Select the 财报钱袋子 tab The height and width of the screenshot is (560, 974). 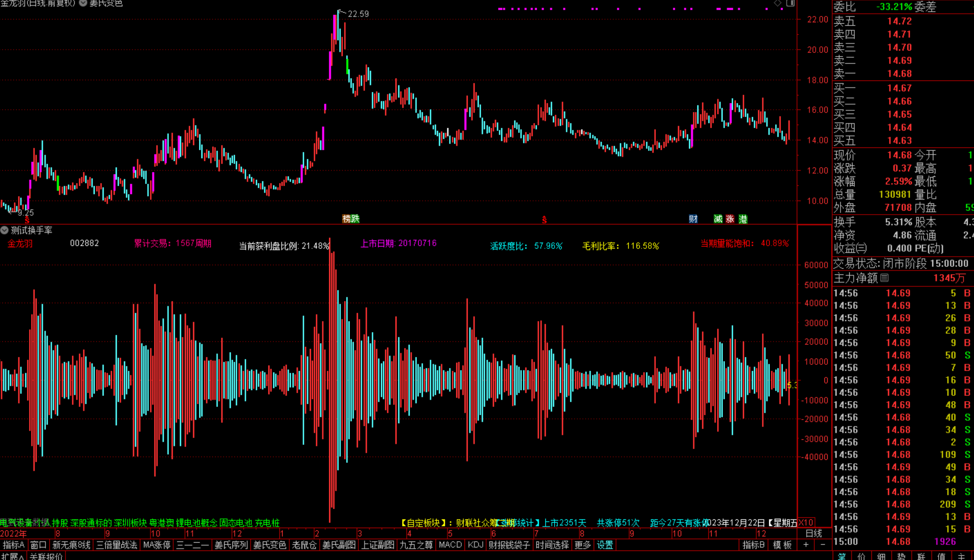pyautogui.click(x=509, y=545)
